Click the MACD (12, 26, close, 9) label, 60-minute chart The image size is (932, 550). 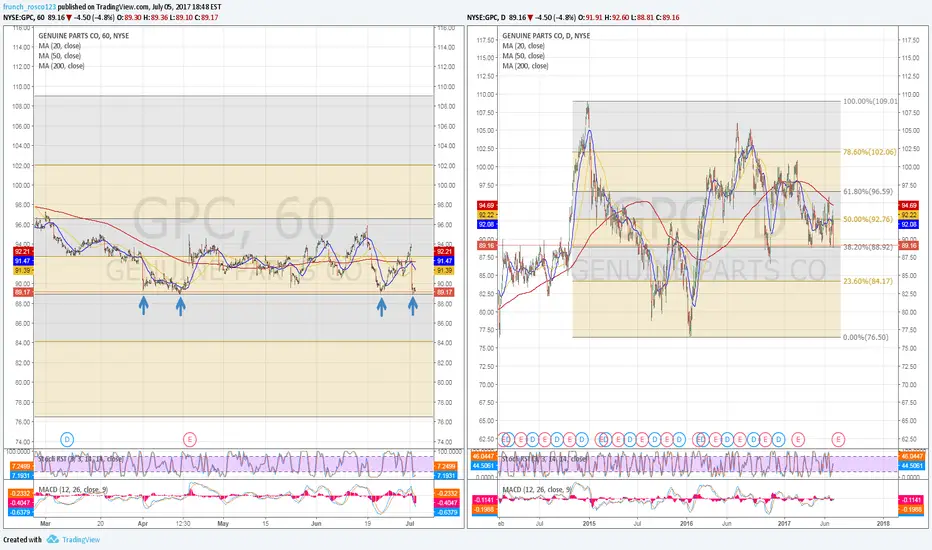(x=73, y=490)
